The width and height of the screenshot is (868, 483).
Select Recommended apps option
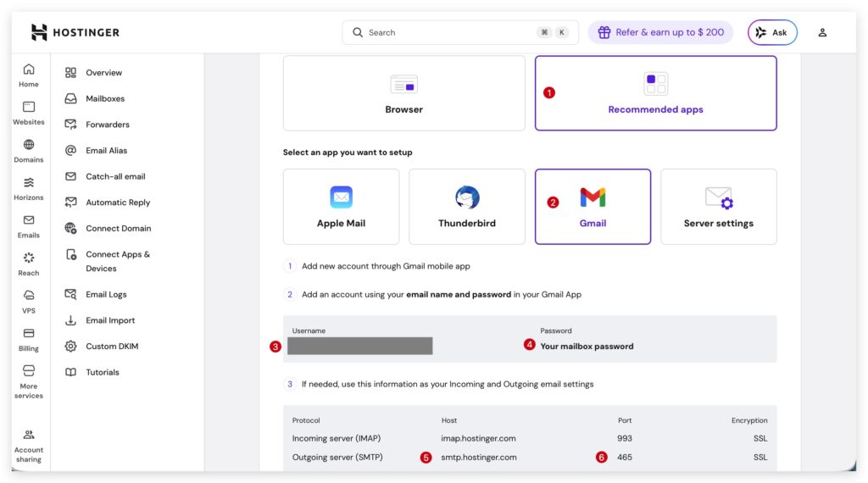pos(655,93)
